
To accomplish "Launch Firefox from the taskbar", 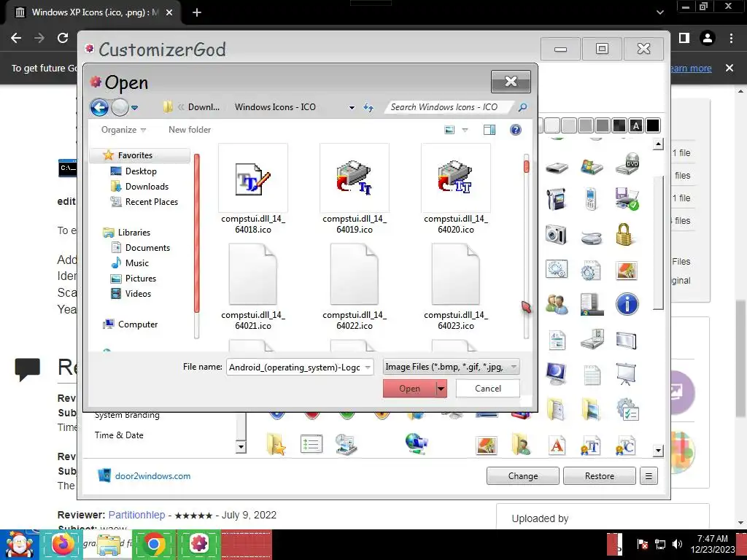I will click(63, 544).
